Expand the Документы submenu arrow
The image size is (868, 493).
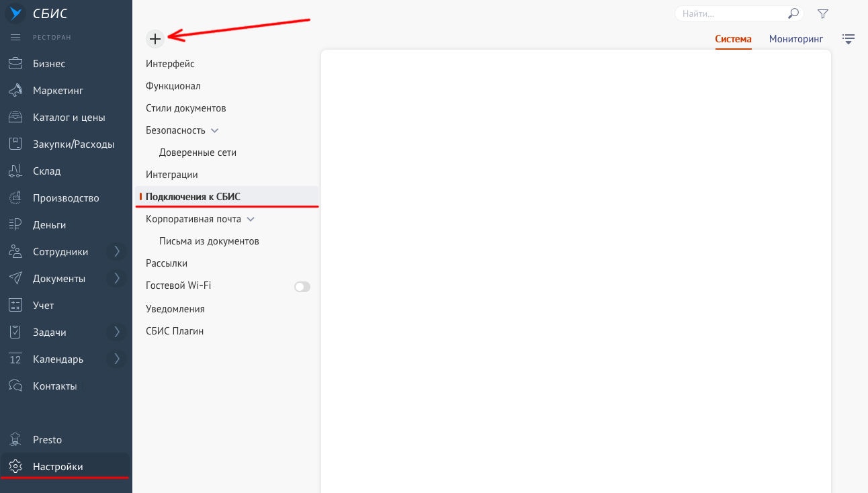(117, 278)
